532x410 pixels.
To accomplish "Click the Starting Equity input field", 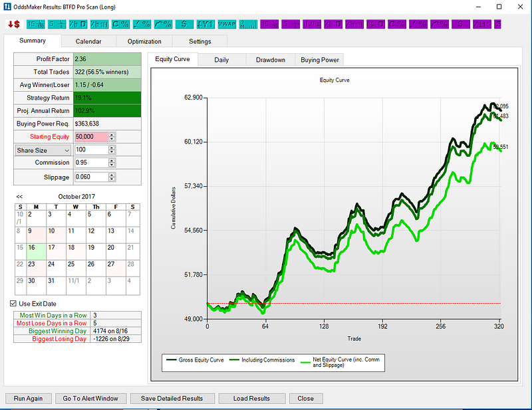I will (x=91, y=137).
